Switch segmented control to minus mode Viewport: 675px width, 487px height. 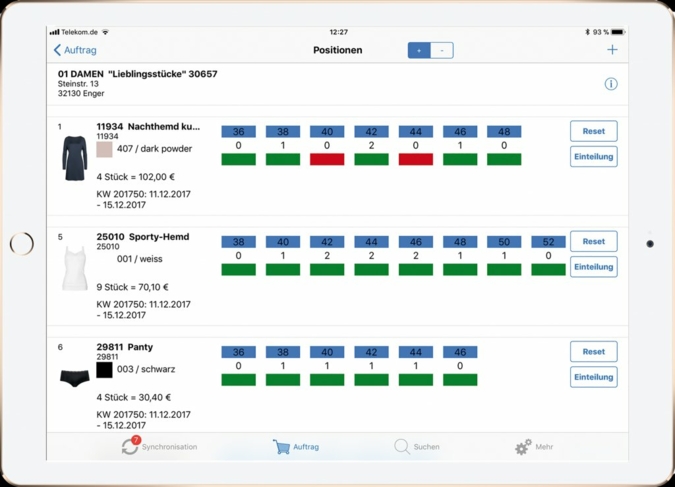point(441,50)
